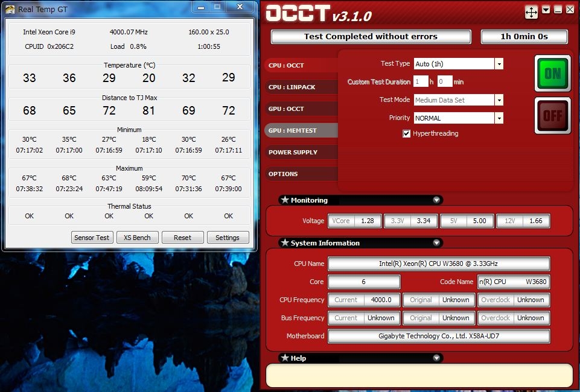This screenshot has height=392, width=580.
Task: Click the 3.3V voltage value 3.34
Action: tap(424, 221)
